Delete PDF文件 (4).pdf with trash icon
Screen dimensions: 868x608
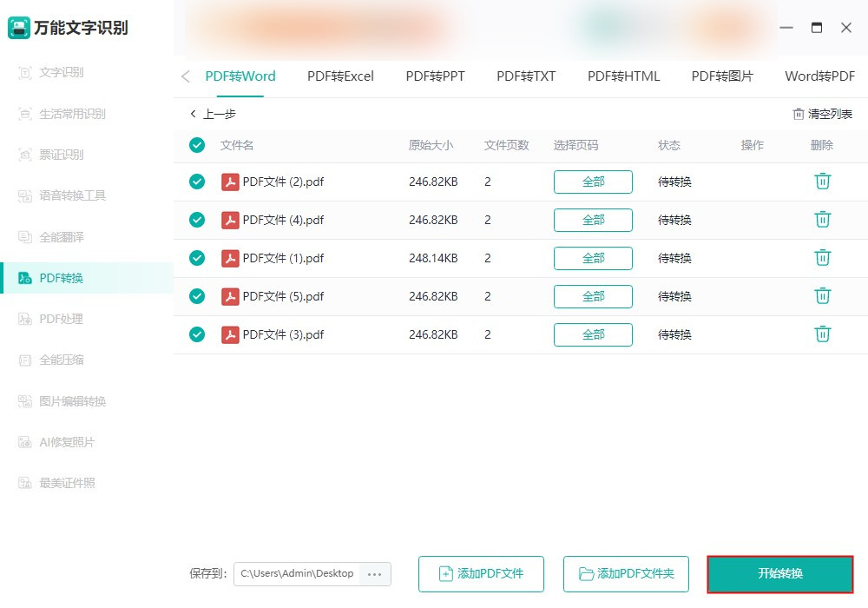click(823, 219)
